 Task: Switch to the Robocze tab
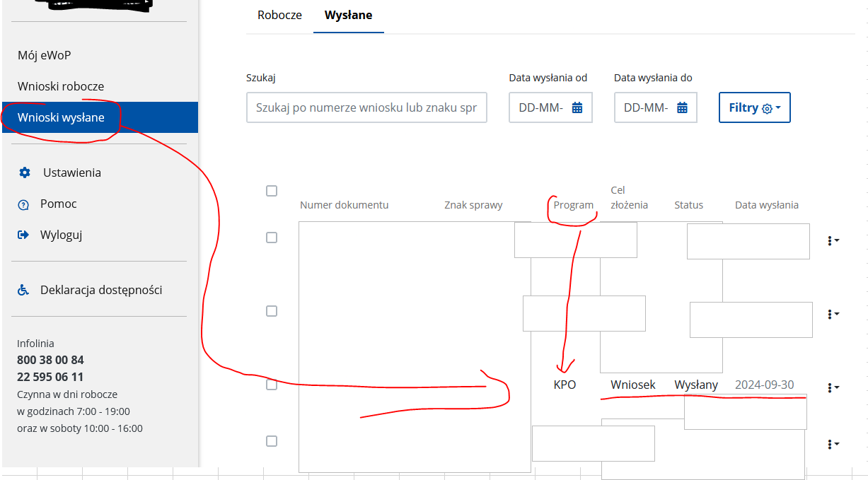pyautogui.click(x=279, y=15)
